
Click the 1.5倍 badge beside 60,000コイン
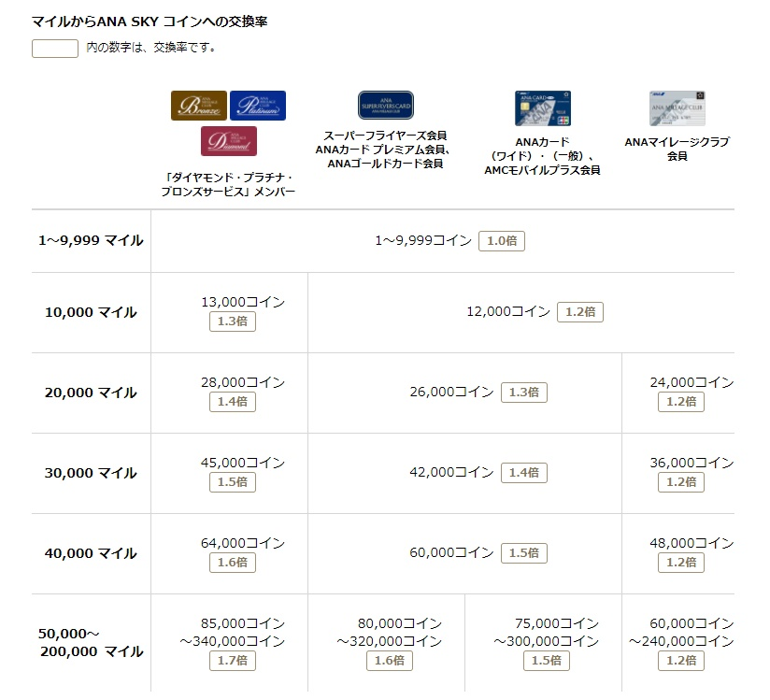[x=524, y=553]
